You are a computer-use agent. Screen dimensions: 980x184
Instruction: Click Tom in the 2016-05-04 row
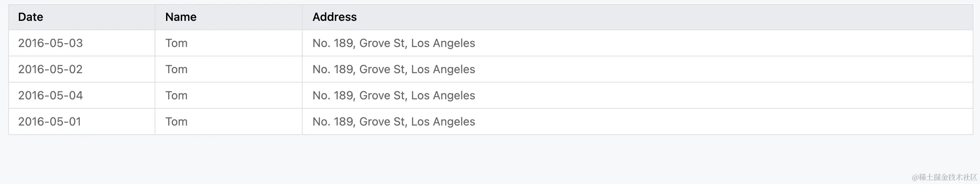point(176,95)
